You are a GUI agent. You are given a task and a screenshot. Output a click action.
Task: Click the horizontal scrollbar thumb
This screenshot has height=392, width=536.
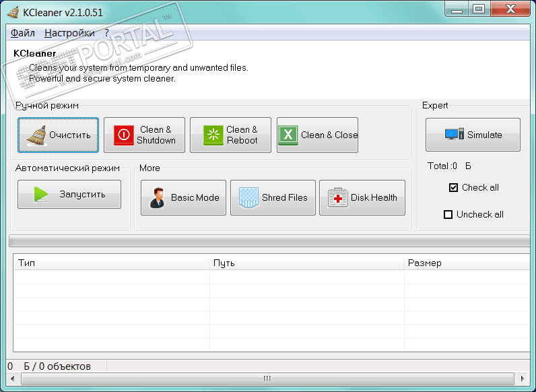point(267,379)
